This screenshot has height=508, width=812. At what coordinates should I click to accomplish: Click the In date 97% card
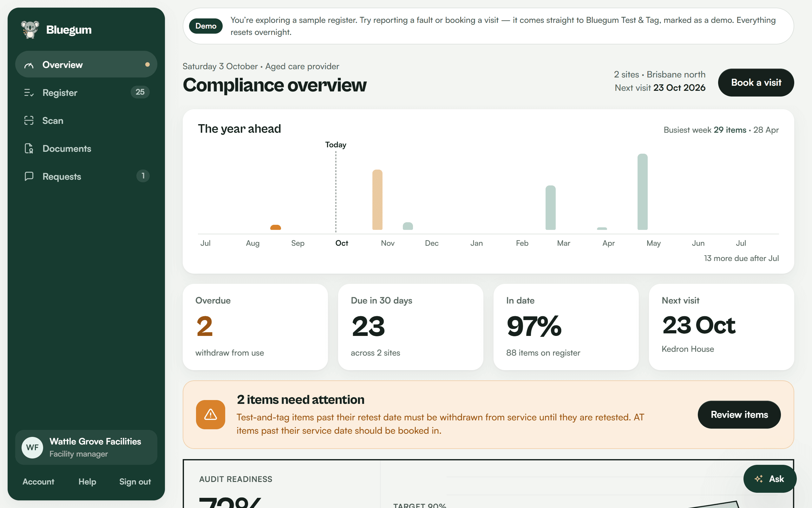click(566, 327)
